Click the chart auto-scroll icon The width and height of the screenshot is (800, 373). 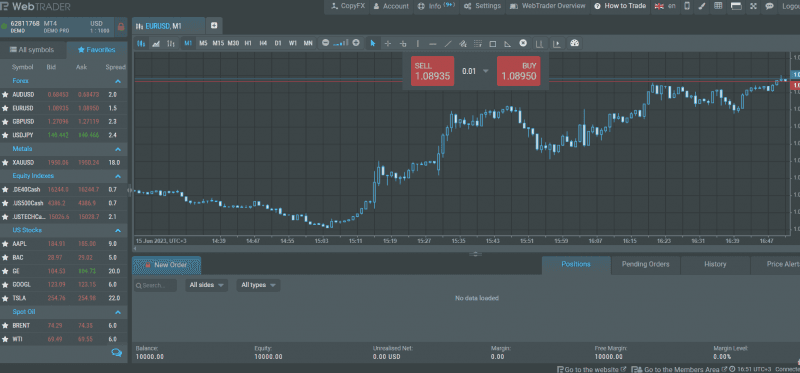[557, 43]
